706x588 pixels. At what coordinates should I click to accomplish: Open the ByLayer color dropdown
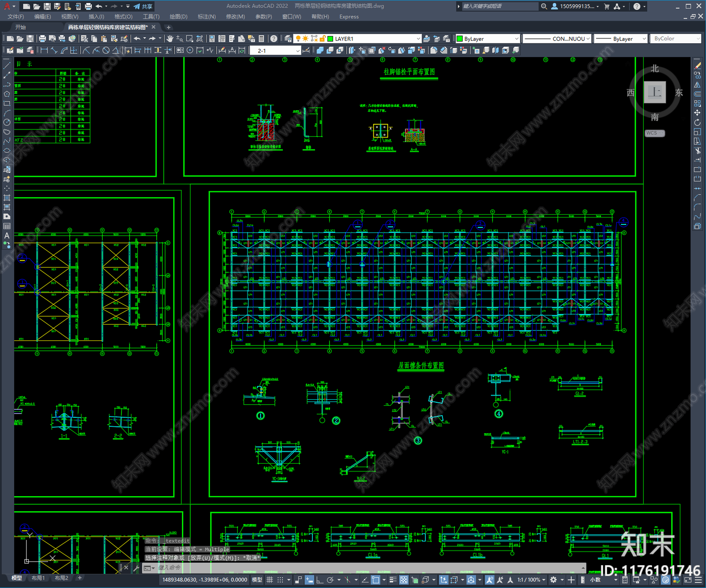coord(488,39)
